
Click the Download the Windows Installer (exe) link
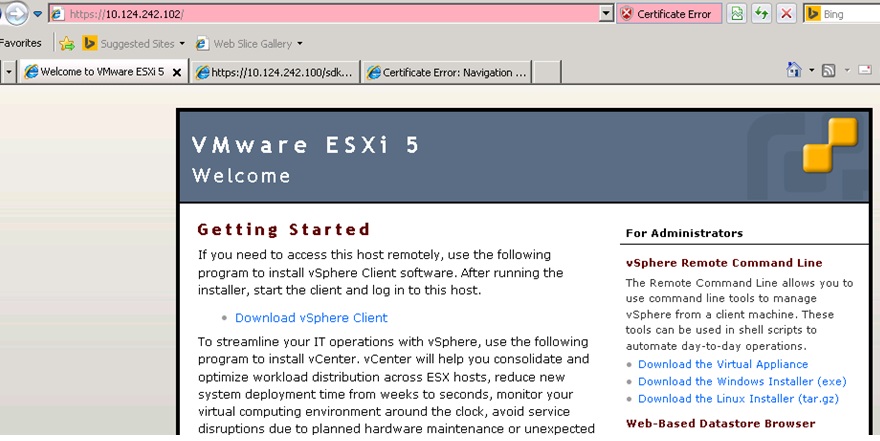pyautogui.click(x=742, y=382)
